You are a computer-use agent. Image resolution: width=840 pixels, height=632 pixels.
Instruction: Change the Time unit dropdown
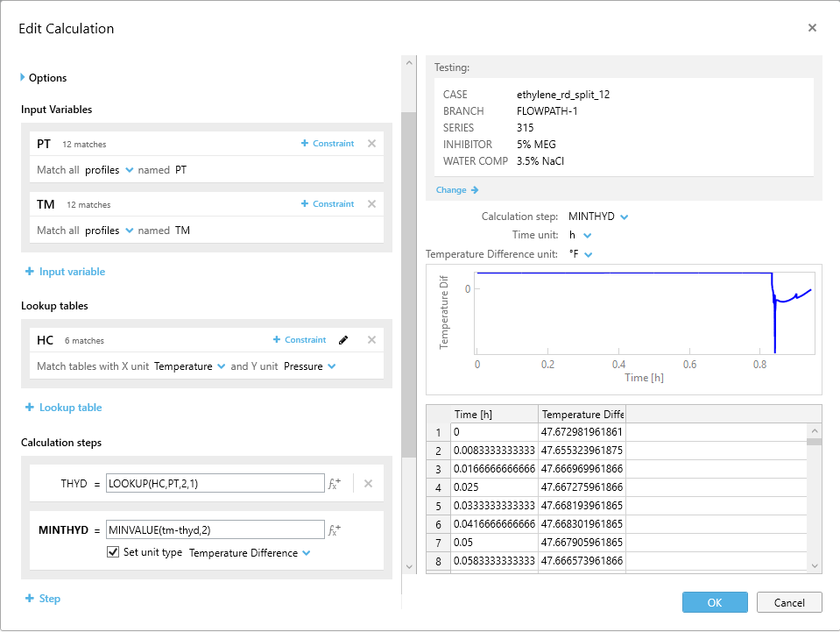coord(581,235)
